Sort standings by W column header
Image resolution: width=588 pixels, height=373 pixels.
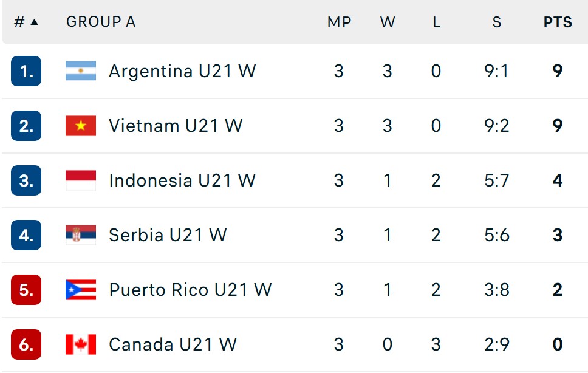[x=388, y=22]
